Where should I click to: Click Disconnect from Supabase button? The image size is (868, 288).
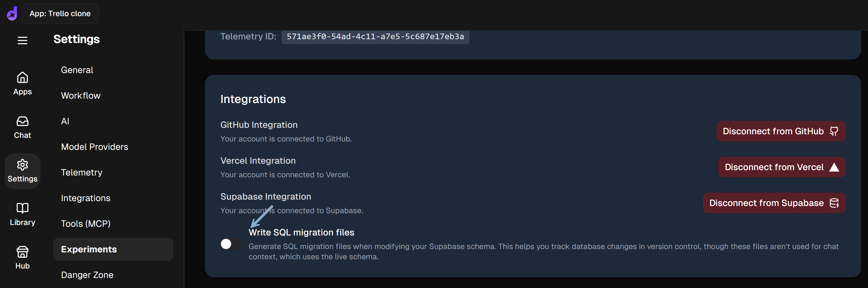tap(774, 203)
